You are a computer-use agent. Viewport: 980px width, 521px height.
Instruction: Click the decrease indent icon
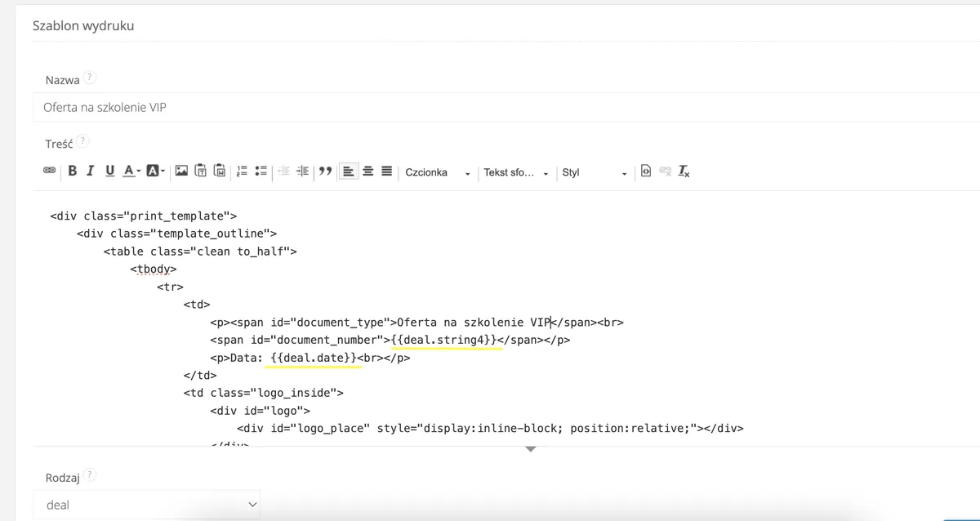(x=284, y=171)
